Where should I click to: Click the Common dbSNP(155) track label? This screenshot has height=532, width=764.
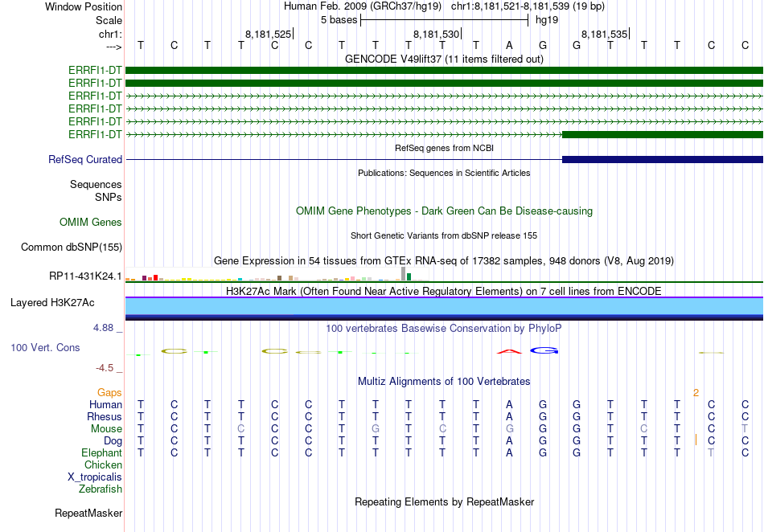[72, 247]
